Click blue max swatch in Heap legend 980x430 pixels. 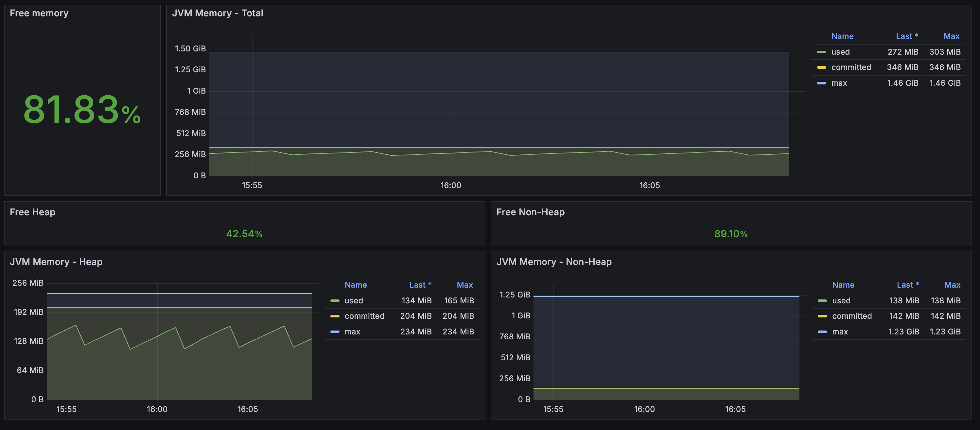pos(335,332)
